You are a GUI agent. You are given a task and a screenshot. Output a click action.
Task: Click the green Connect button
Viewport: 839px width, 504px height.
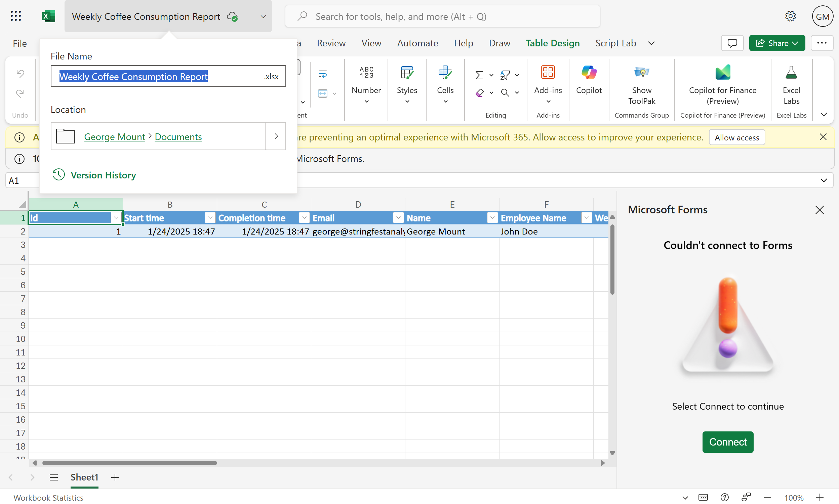[x=728, y=442]
